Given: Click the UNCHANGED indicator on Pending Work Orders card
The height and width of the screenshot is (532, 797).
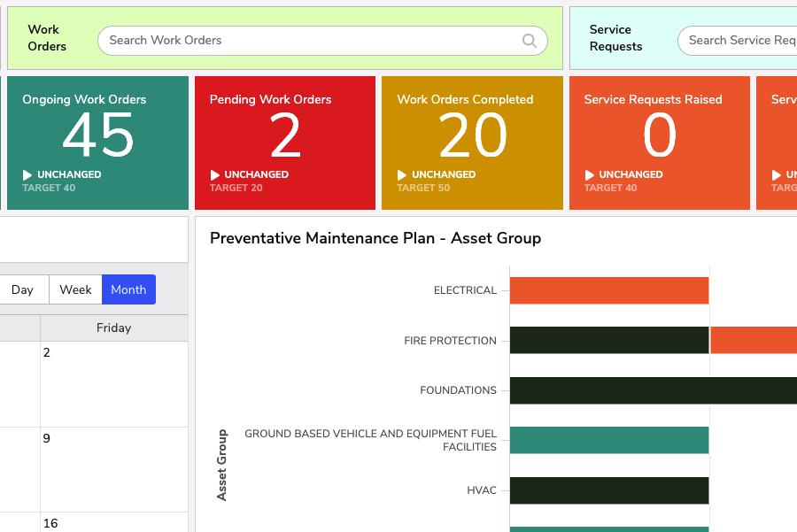Looking at the screenshot, I should pyautogui.click(x=217, y=174).
